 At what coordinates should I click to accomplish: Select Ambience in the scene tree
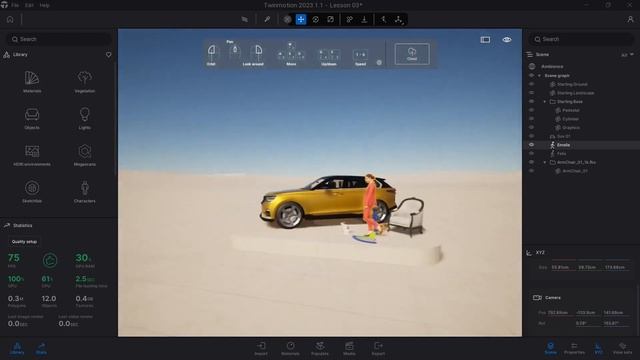coord(552,67)
